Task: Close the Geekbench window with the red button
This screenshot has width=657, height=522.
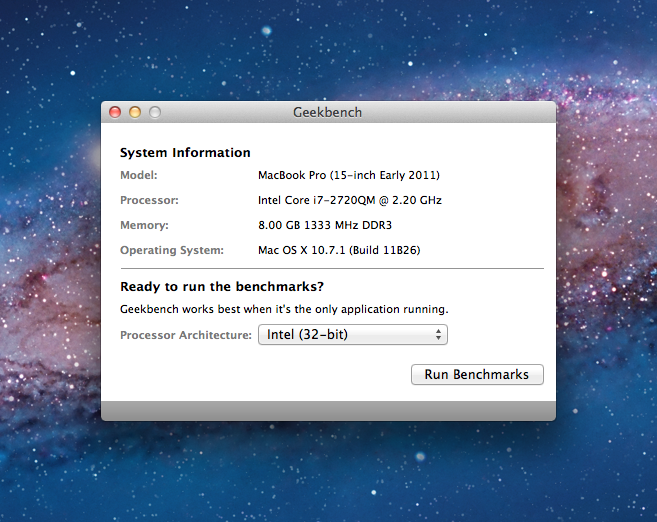Action: [x=115, y=113]
